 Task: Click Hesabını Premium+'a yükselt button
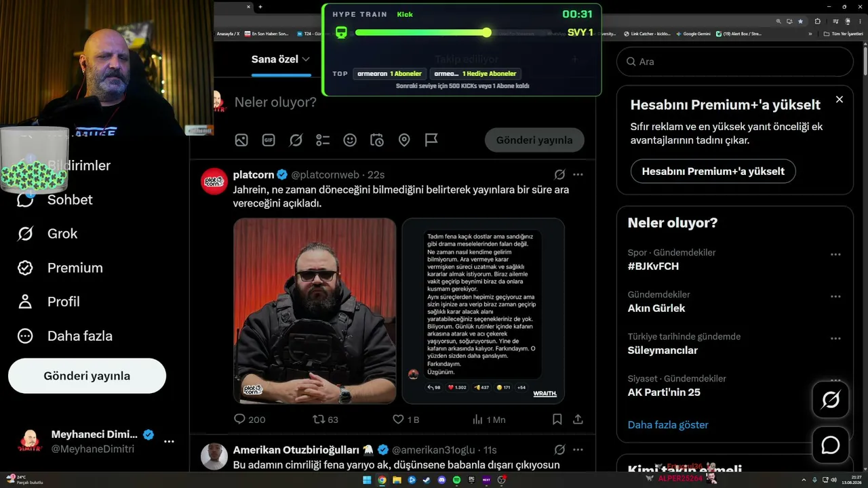point(713,171)
